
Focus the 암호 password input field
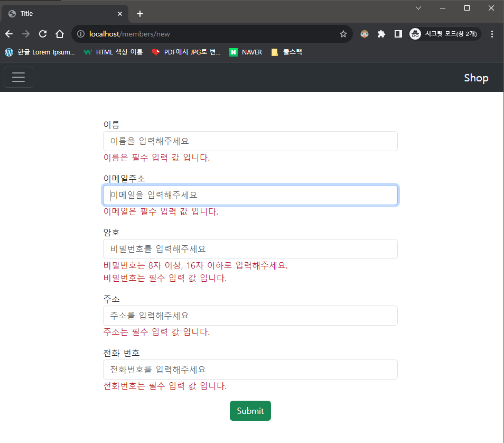pos(250,249)
